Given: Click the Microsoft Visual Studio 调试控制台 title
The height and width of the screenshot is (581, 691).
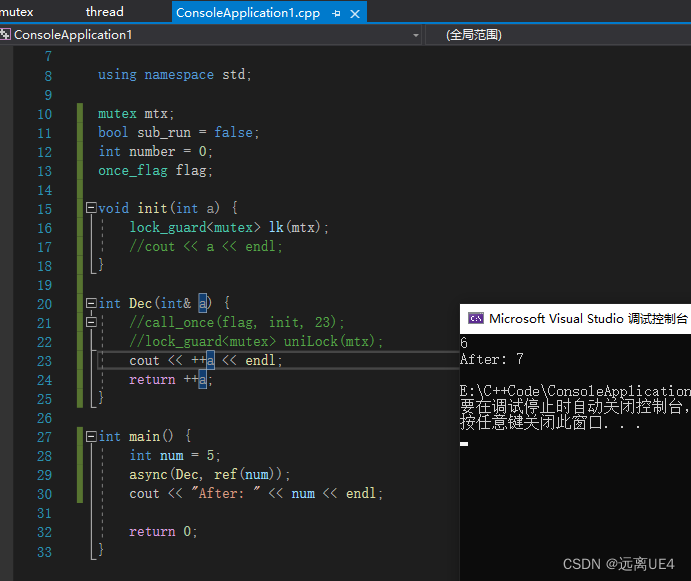Looking at the screenshot, I should click(x=588, y=318).
